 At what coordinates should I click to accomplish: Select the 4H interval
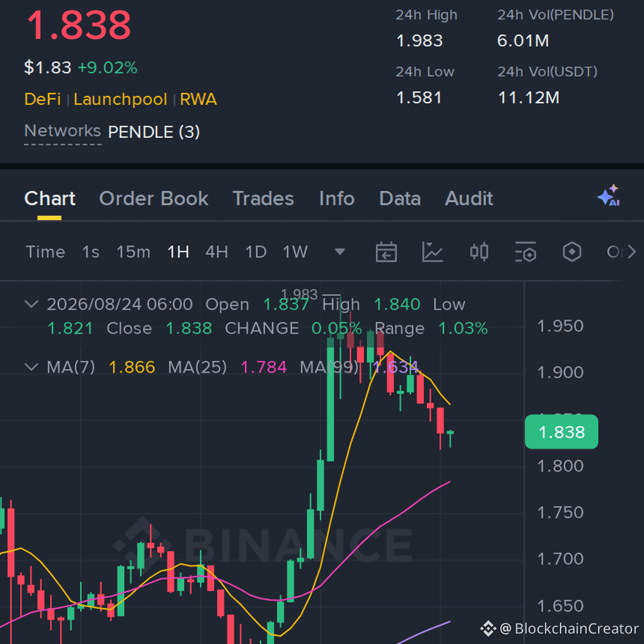217,252
